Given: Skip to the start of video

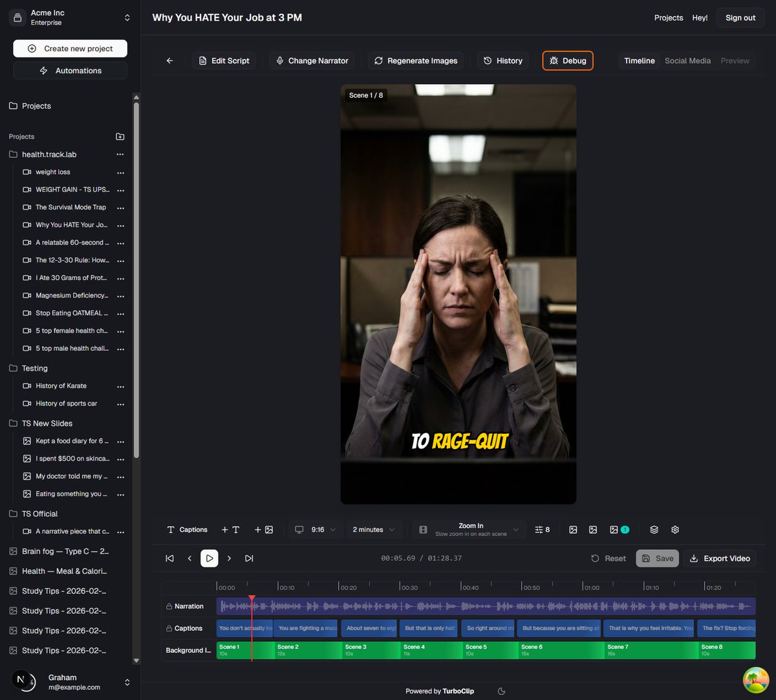Looking at the screenshot, I should click(169, 558).
